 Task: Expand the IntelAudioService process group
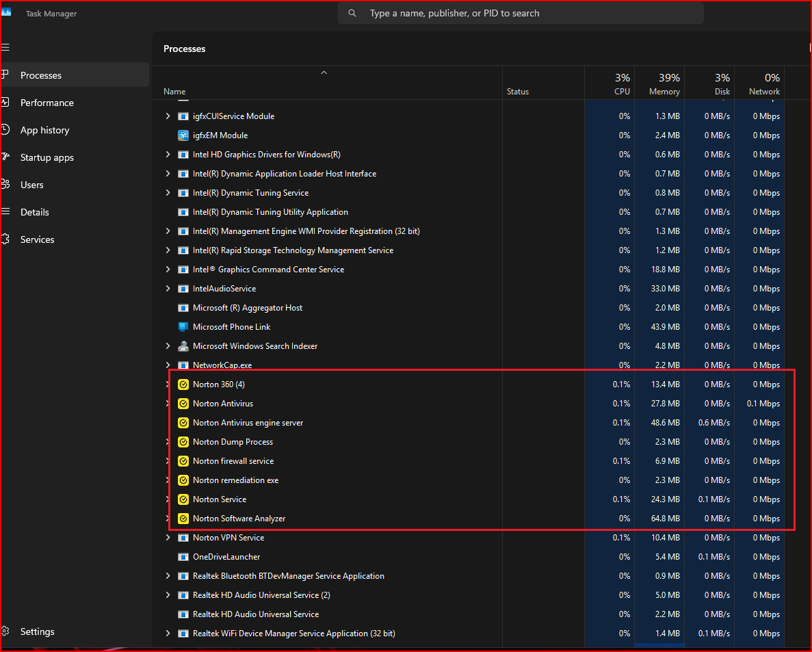click(x=168, y=289)
